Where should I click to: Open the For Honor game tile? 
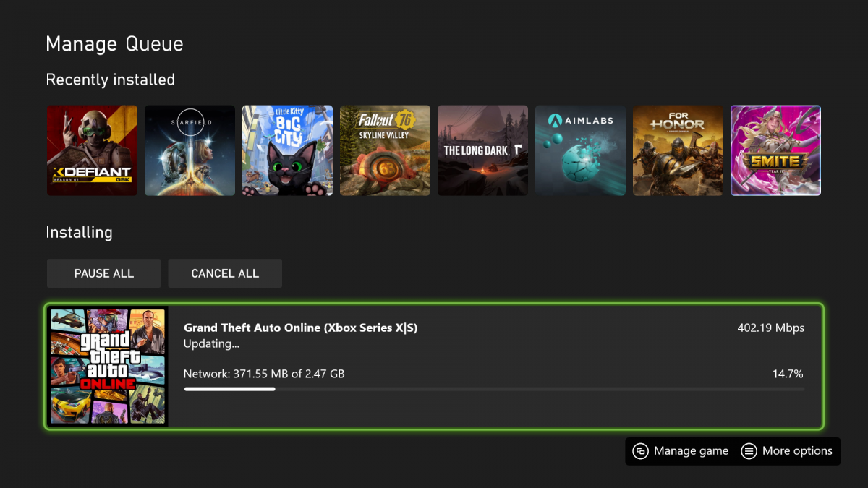tap(678, 150)
